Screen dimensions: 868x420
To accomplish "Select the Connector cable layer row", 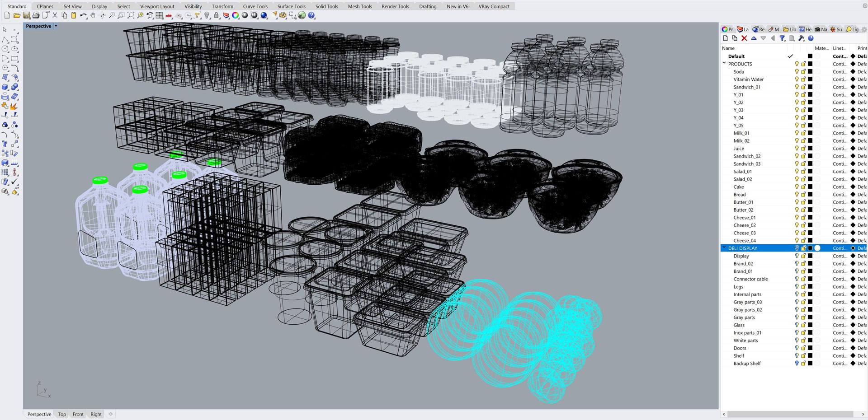I will 793,279.
